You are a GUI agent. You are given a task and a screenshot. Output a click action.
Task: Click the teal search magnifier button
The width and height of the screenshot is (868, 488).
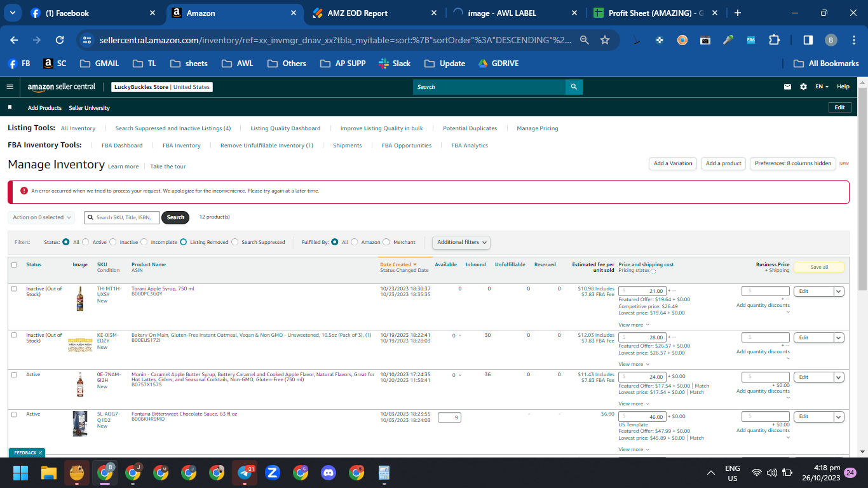coord(574,87)
